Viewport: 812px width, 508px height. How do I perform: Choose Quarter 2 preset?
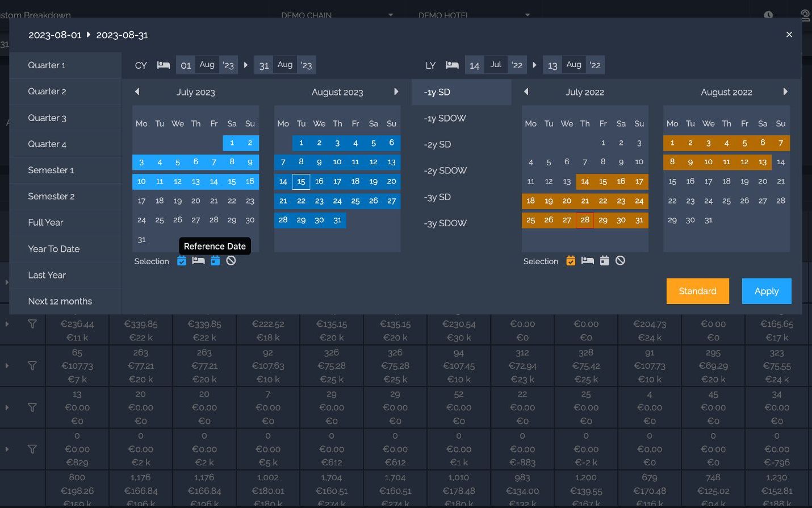tap(66, 91)
